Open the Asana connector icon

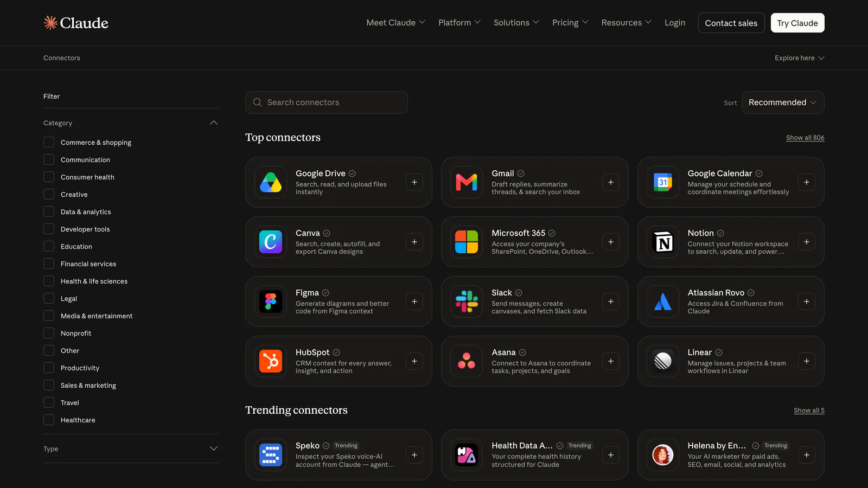(x=467, y=361)
